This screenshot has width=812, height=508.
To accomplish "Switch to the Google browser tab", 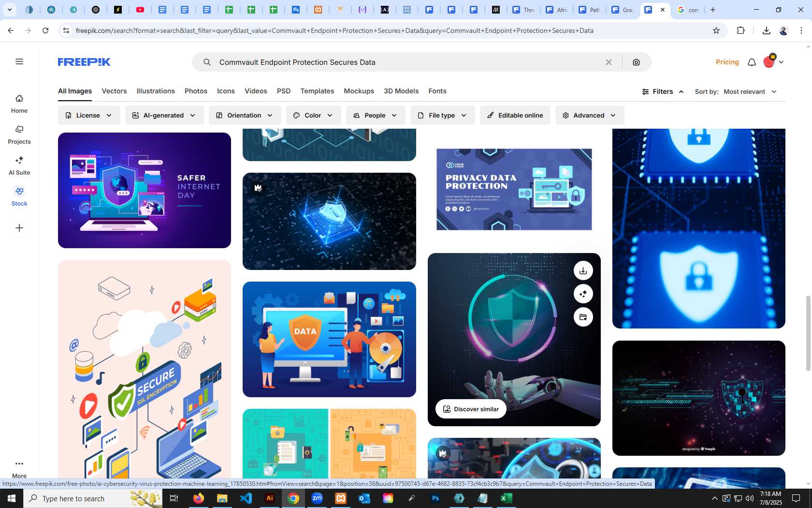I will 688,10.
